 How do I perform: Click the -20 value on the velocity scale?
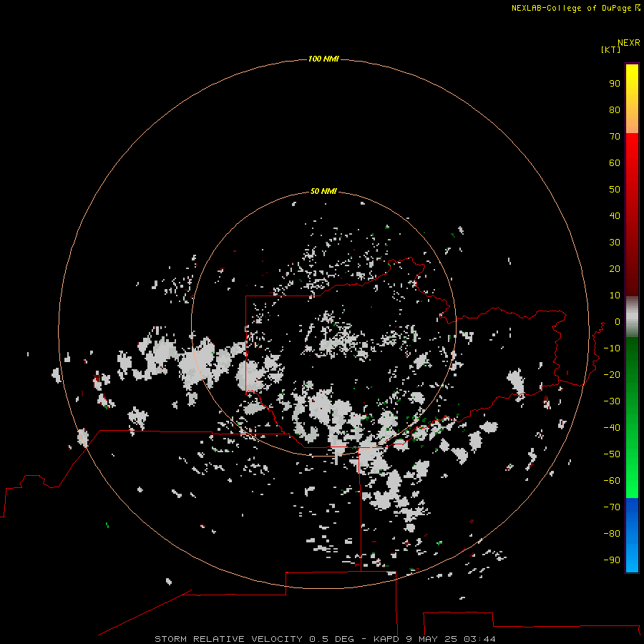pyautogui.click(x=612, y=375)
